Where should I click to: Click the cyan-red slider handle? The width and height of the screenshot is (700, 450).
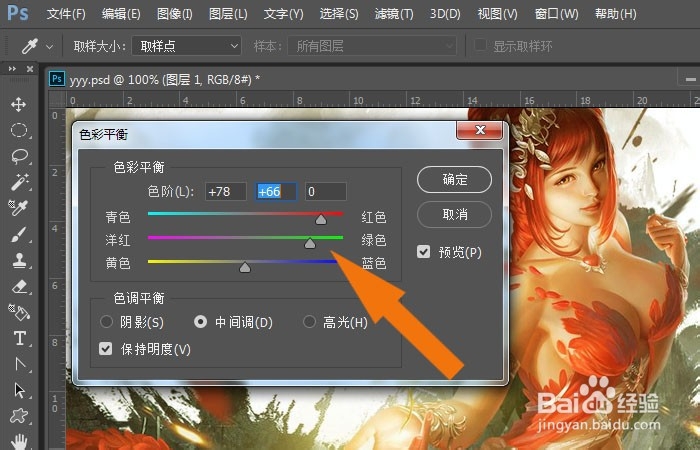tap(321, 219)
